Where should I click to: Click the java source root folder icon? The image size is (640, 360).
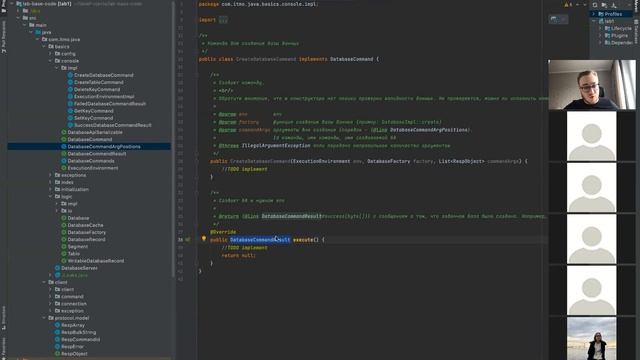38,32
